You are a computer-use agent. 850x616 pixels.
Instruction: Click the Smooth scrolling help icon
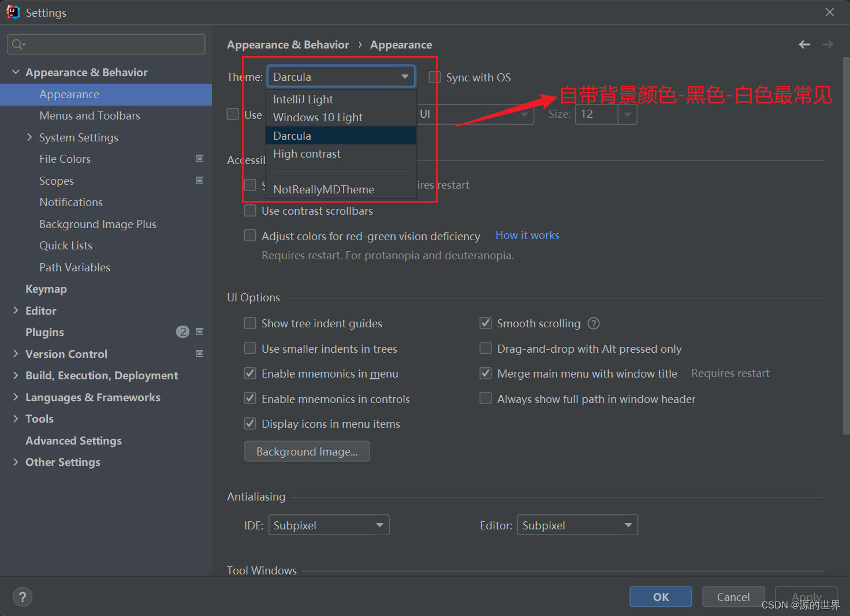point(594,323)
